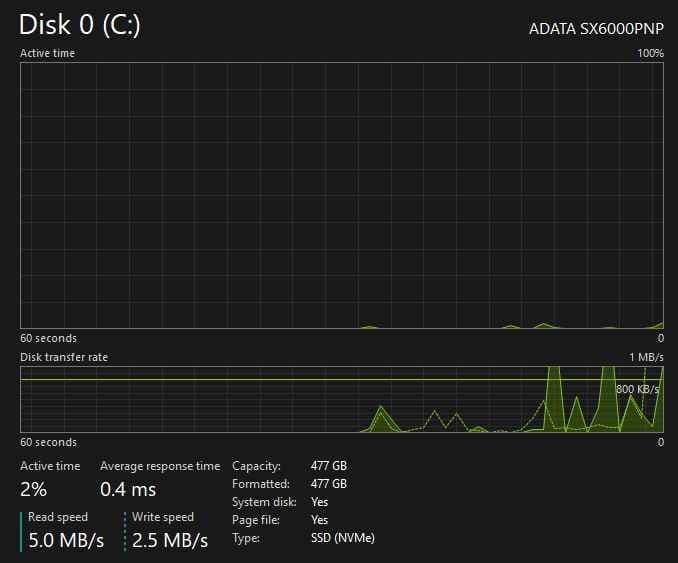The width and height of the screenshot is (678, 563).
Task: Click the Capacity 477 GB value
Action: (x=329, y=466)
